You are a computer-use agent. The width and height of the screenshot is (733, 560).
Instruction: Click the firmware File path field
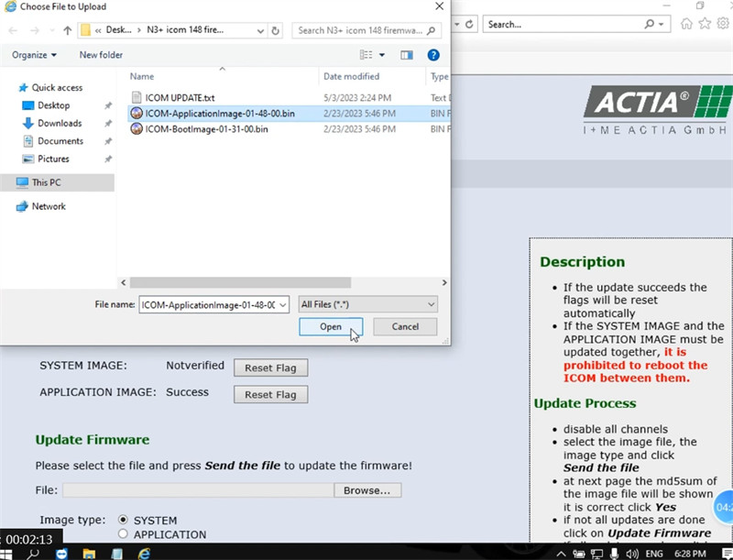click(x=198, y=489)
